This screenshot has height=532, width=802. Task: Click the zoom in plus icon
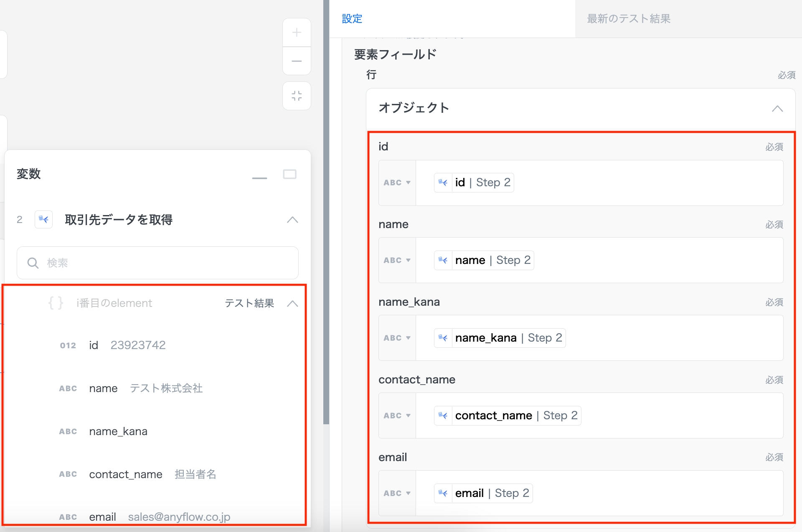(x=297, y=33)
